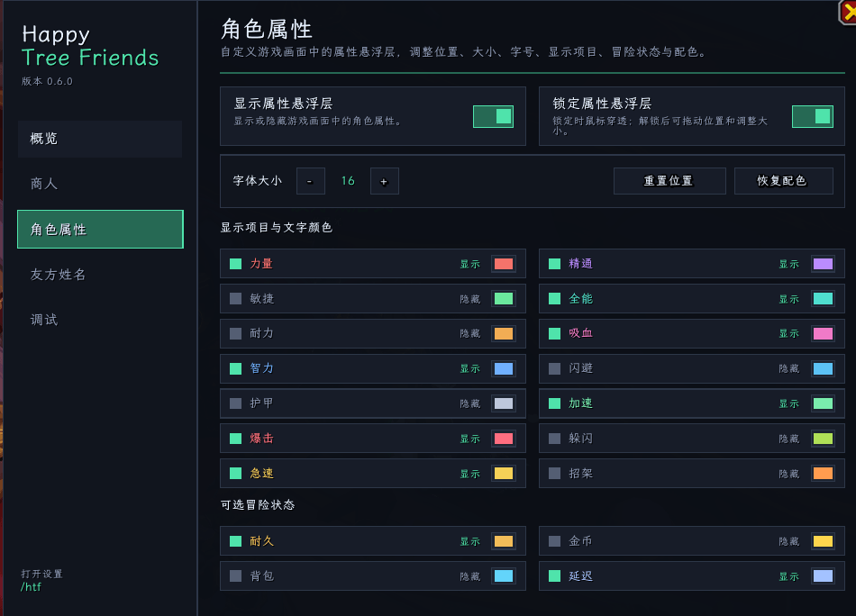
Task: Open the 敏捷 green color swatch
Action: [504, 298]
